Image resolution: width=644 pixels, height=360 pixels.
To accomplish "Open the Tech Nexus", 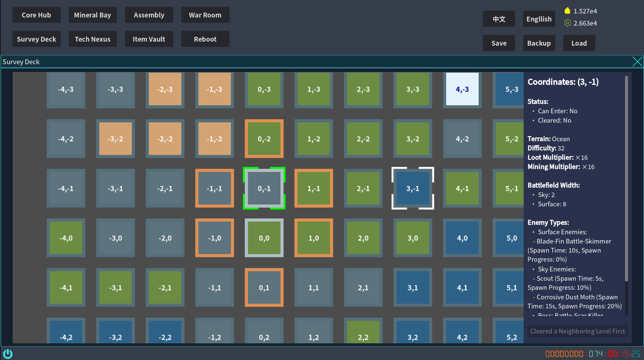I will 93,39.
